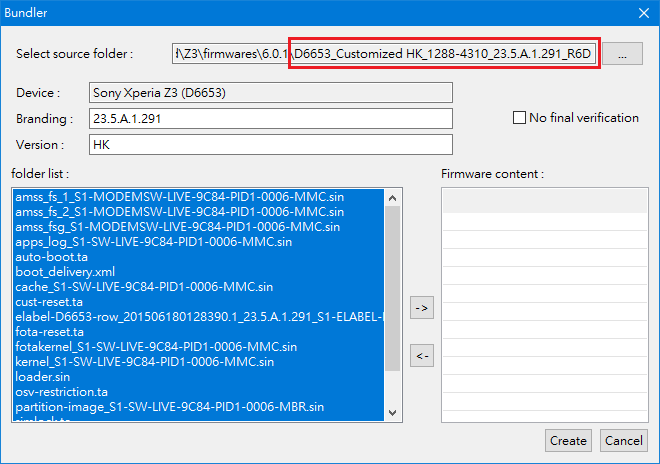Select cache_S1-SW-LIVE-9C84-PID1-0006-MMC.sin
Image resolution: width=660 pixels, height=464 pixels.
pos(198,287)
